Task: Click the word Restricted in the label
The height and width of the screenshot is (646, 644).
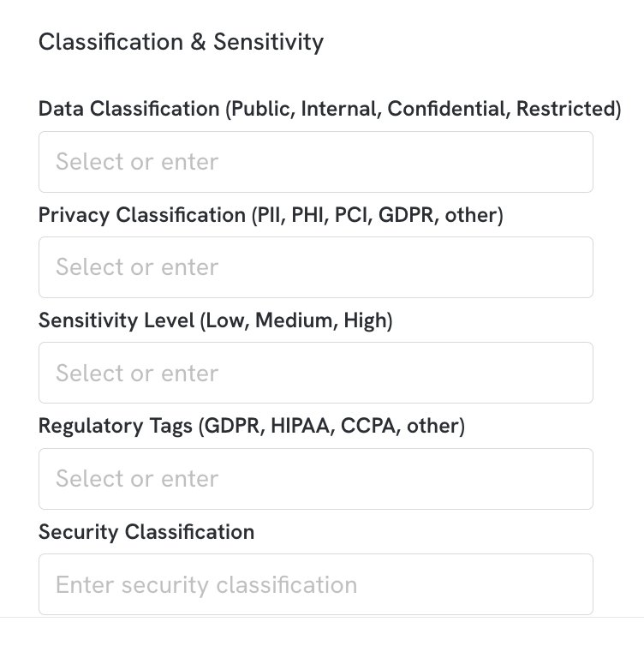Action: (566, 109)
